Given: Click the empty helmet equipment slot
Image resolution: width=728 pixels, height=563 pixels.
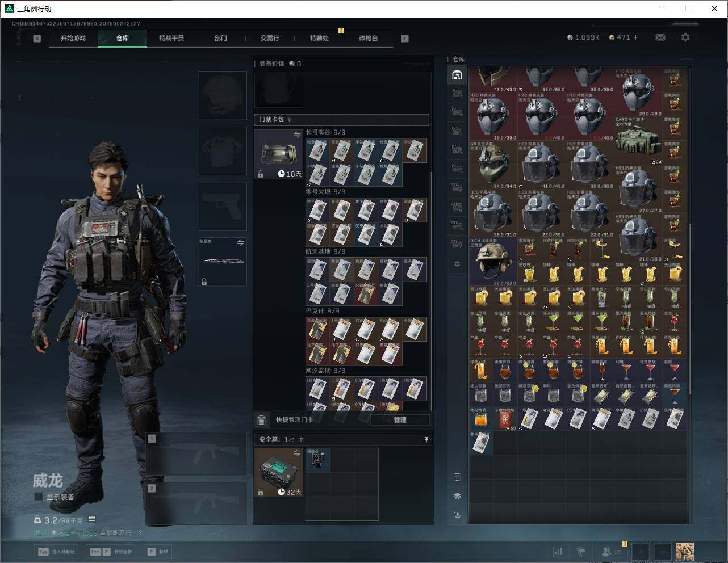Looking at the screenshot, I should 223,95.
